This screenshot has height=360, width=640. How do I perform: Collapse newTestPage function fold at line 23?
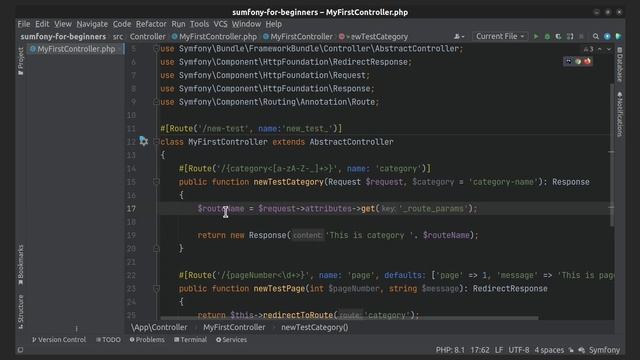click(156, 289)
